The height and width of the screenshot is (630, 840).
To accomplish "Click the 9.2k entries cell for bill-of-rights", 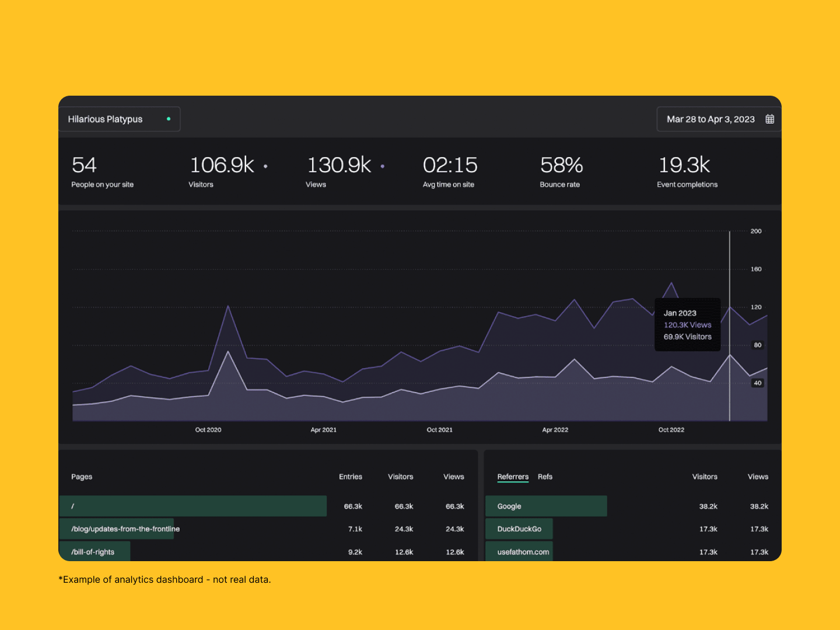I will point(355,552).
